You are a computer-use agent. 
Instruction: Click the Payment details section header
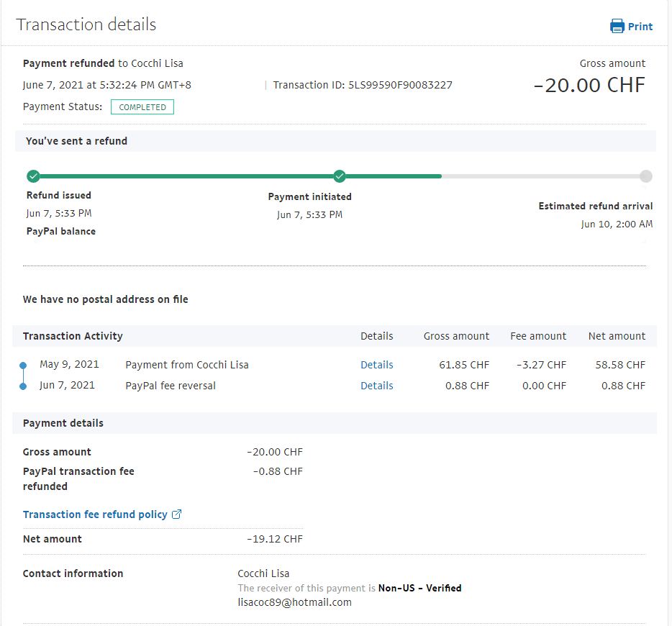[63, 423]
